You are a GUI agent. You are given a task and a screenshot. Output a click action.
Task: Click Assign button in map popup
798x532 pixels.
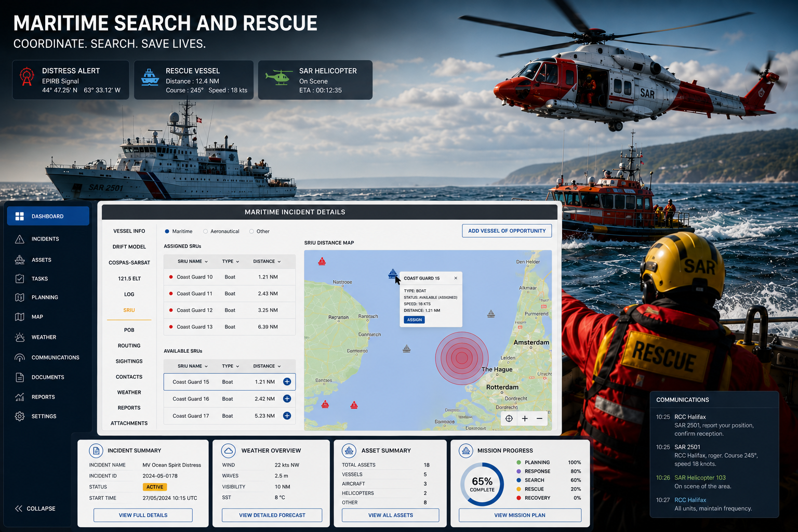[x=415, y=320]
